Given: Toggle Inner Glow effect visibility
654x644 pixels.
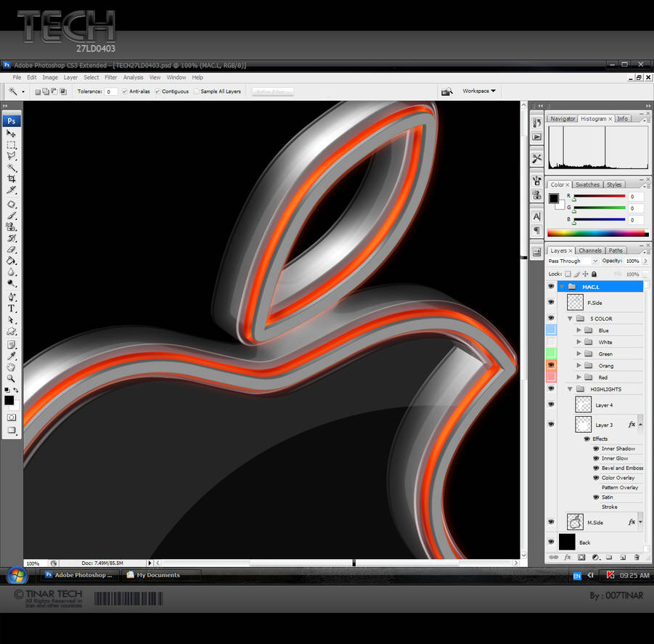Looking at the screenshot, I should (596, 458).
